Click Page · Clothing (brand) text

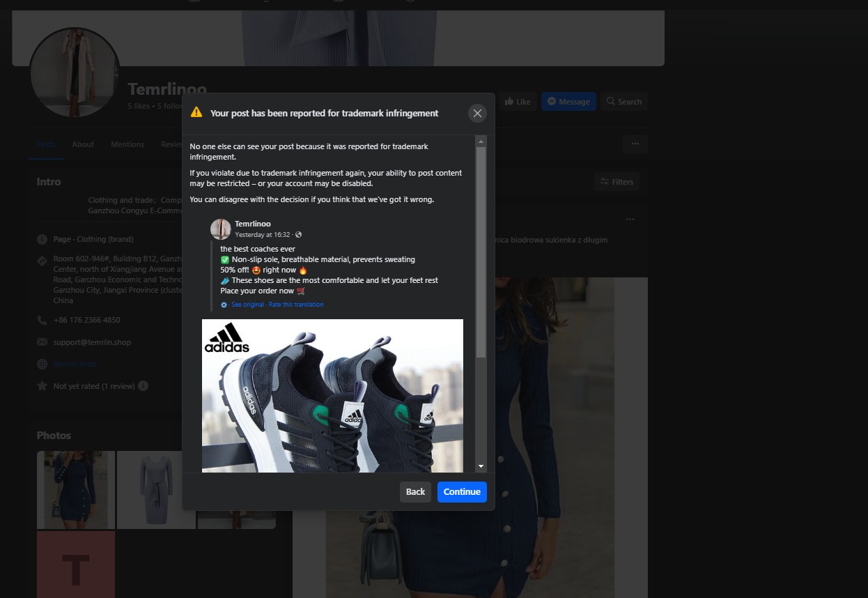click(x=93, y=239)
